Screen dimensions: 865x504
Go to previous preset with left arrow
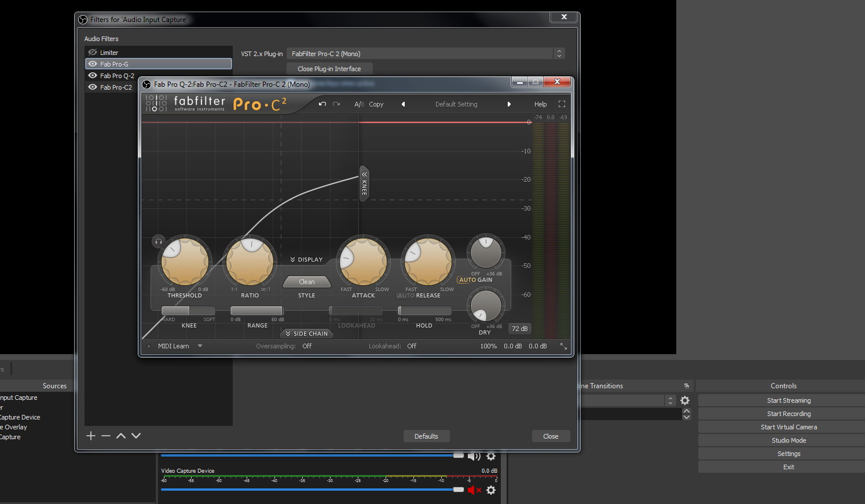[x=403, y=104]
